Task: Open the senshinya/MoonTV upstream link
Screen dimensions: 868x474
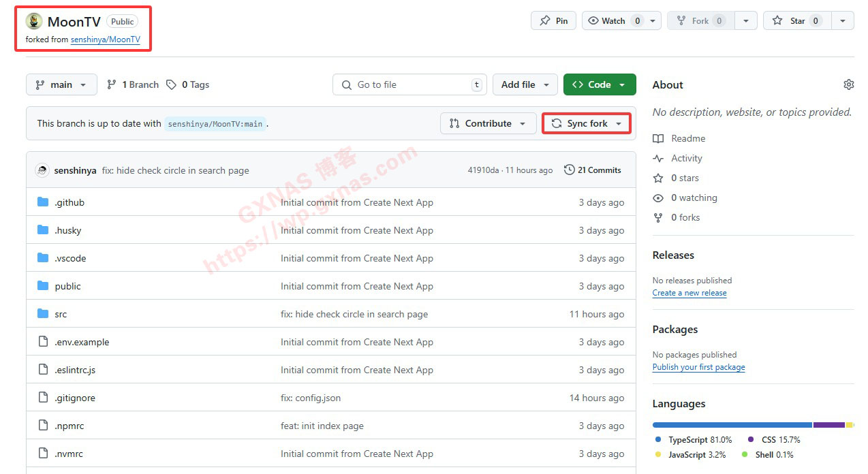Action: (x=106, y=39)
